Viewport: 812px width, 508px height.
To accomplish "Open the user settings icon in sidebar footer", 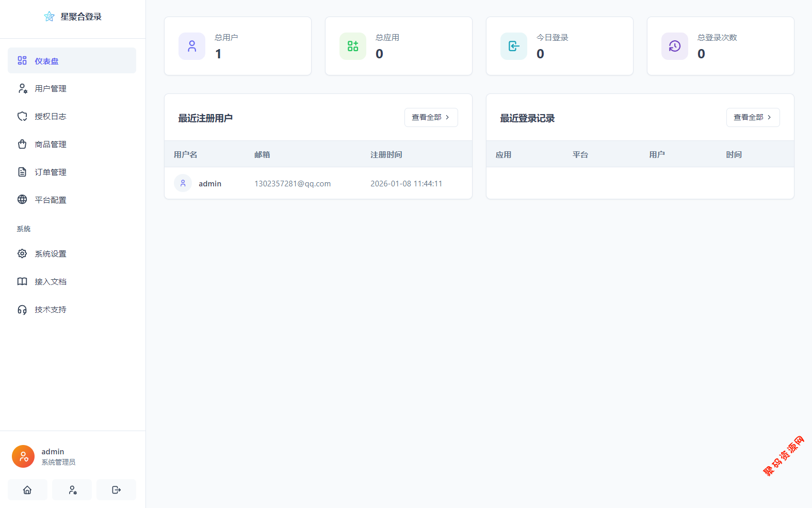I will 72,490.
